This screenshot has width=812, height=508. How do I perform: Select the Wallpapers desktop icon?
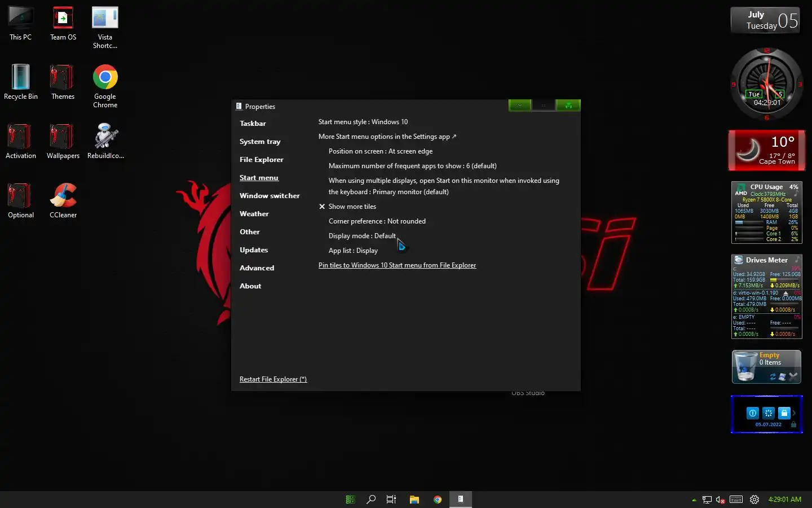point(63,142)
